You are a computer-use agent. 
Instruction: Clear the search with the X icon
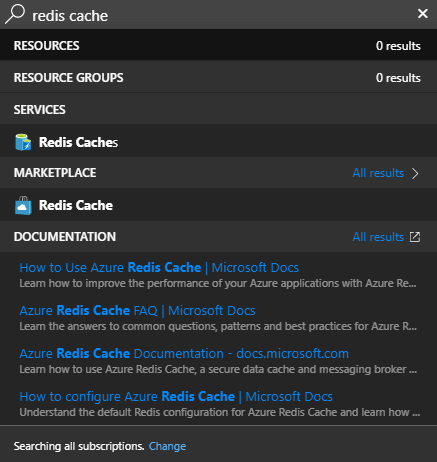tap(423, 14)
